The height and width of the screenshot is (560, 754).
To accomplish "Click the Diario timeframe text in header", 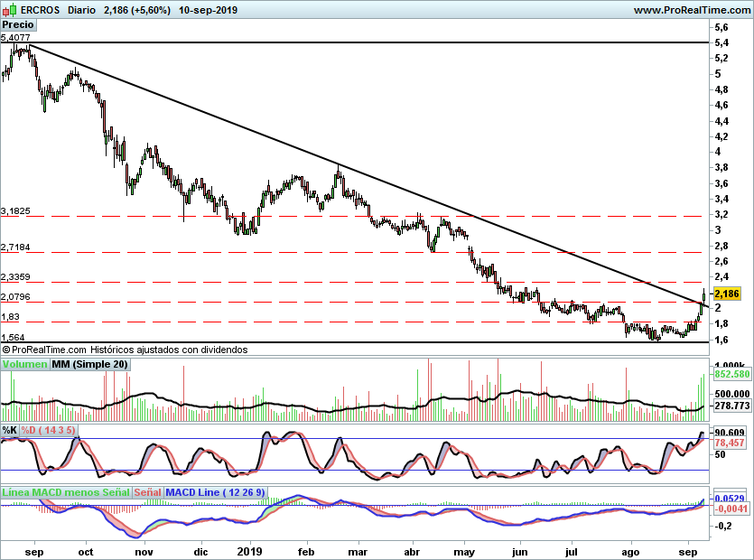I will pos(81,10).
